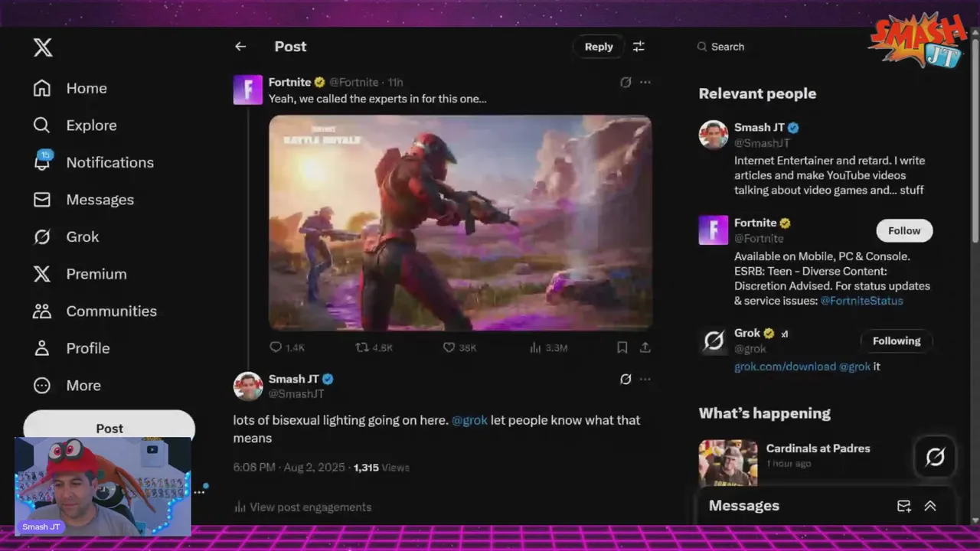Expand the More menu in sidebar
980x551 pixels.
(x=67, y=385)
